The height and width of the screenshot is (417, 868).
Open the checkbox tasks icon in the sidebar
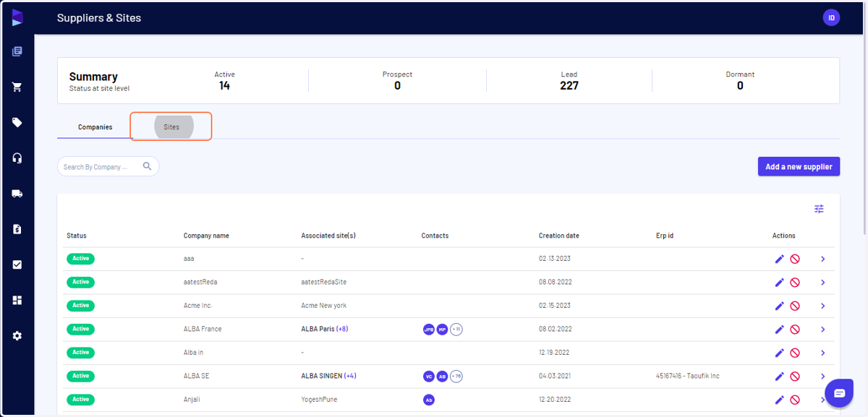tap(17, 265)
